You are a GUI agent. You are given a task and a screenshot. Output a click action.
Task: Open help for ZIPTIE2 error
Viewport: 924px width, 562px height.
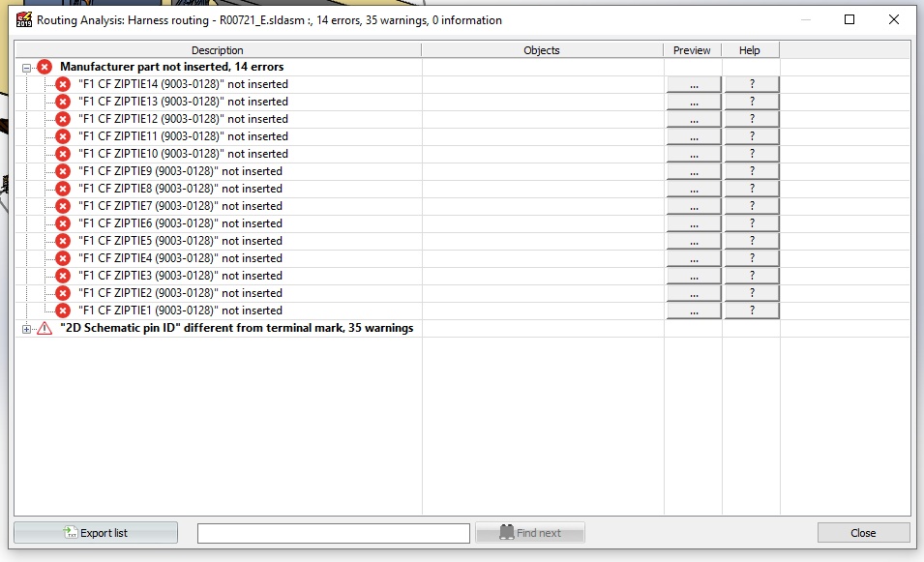pos(752,293)
